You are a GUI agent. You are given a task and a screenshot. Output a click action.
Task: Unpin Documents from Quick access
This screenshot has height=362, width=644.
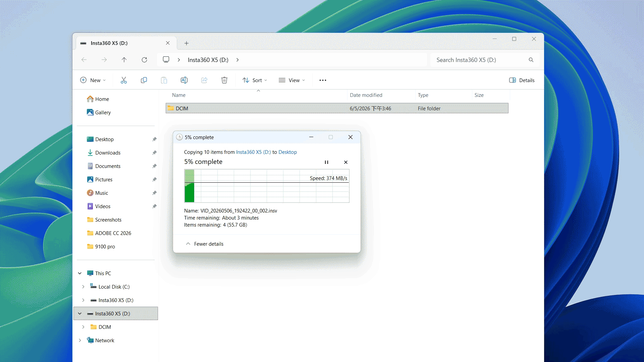[x=154, y=166]
